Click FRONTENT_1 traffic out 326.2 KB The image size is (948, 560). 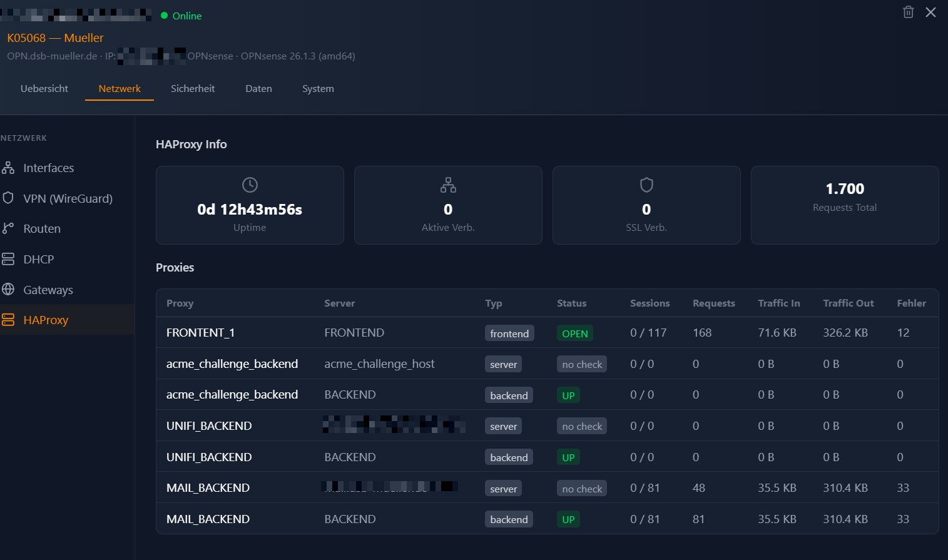click(x=845, y=333)
